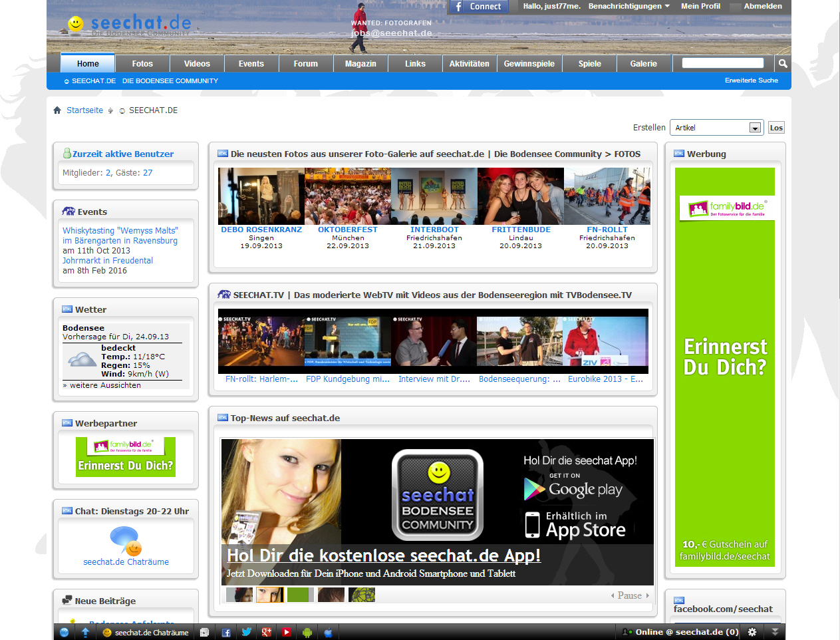Click the home icon in breadcrumb
The width and height of the screenshot is (840, 640).
(x=57, y=110)
